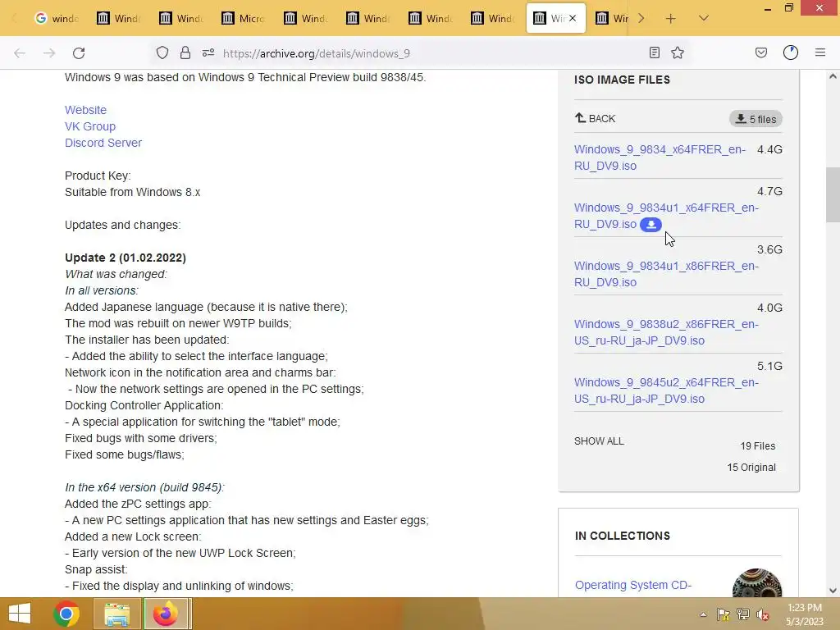This screenshot has width=840, height=630.
Task: Close the active tab
Action: coord(573,18)
